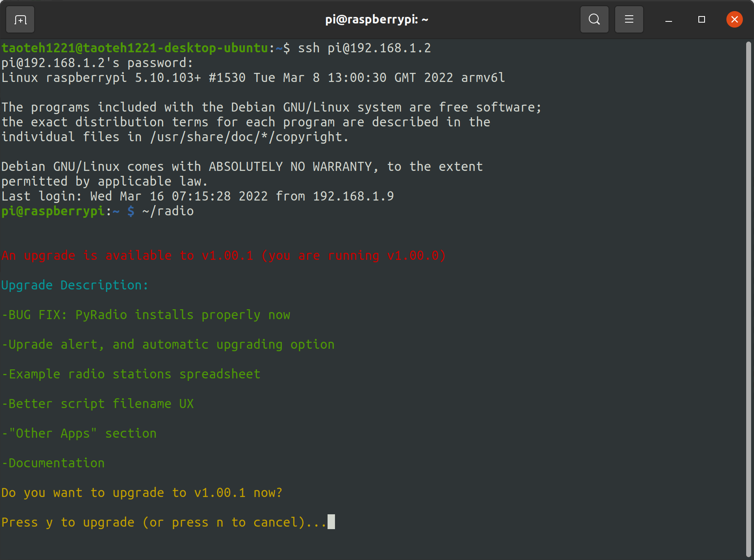Click the Do you want to upgrade question
This screenshot has height=560, width=754.
pos(142,493)
